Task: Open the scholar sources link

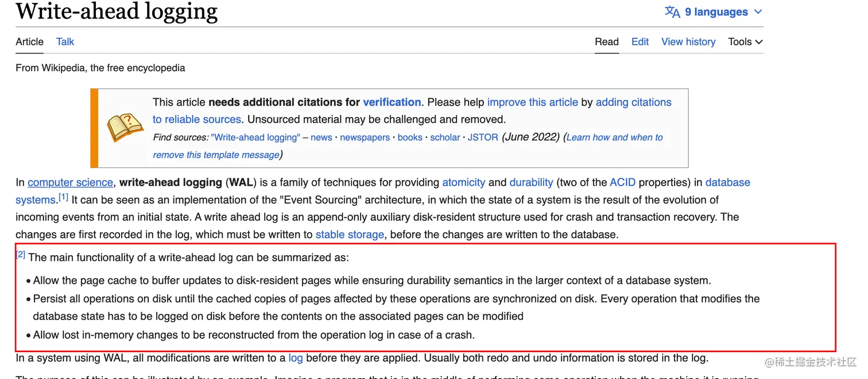Action: click(445, 138)
